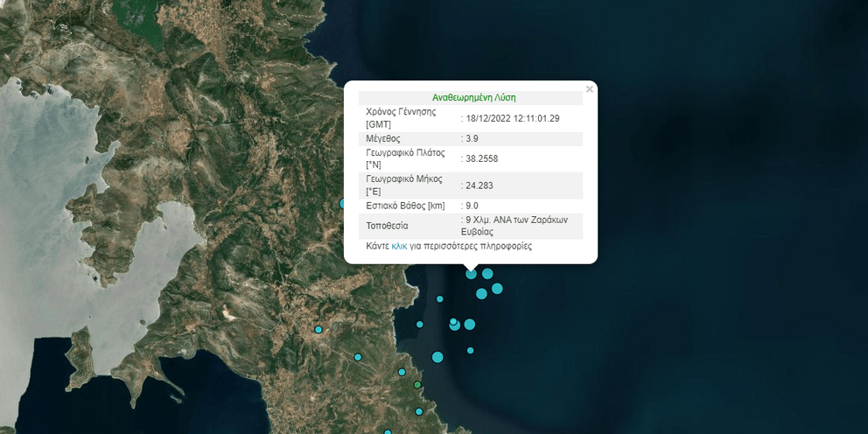Open the 'κλικ' link for more information
The height and width of the screenshot is (434, 868).
click(399, 247)
